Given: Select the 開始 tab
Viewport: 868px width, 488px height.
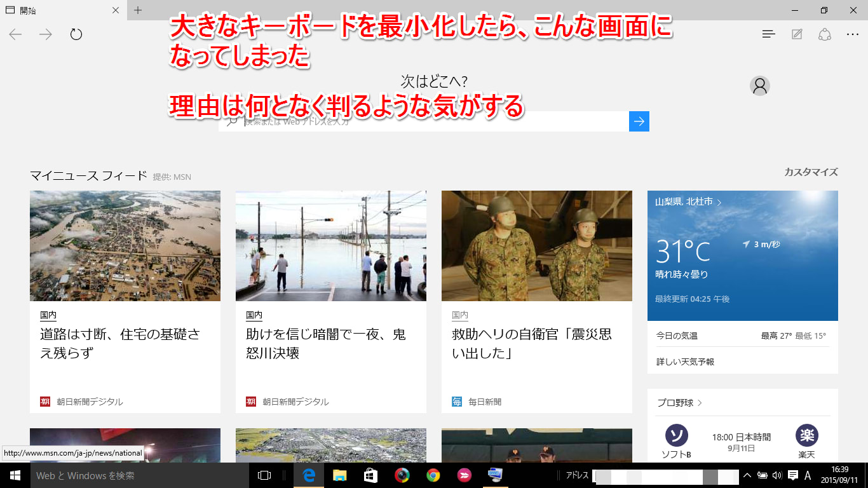Looking at the screenshot, I should tap(57, 10).
